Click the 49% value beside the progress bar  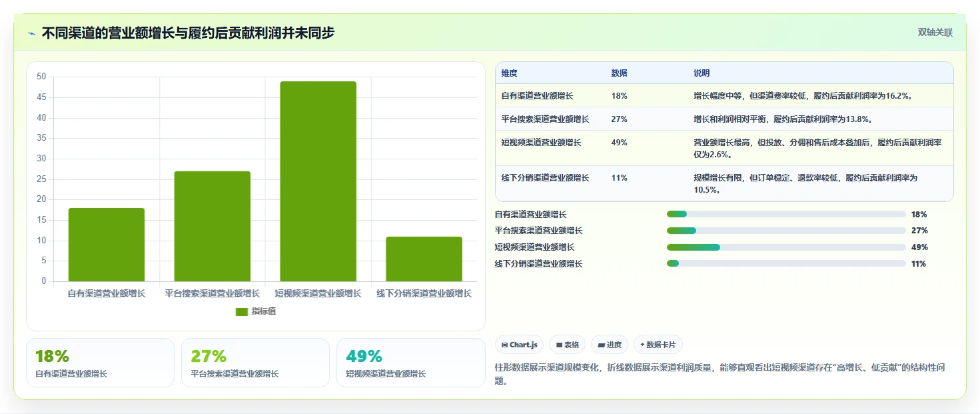click(x=919, y=247)
